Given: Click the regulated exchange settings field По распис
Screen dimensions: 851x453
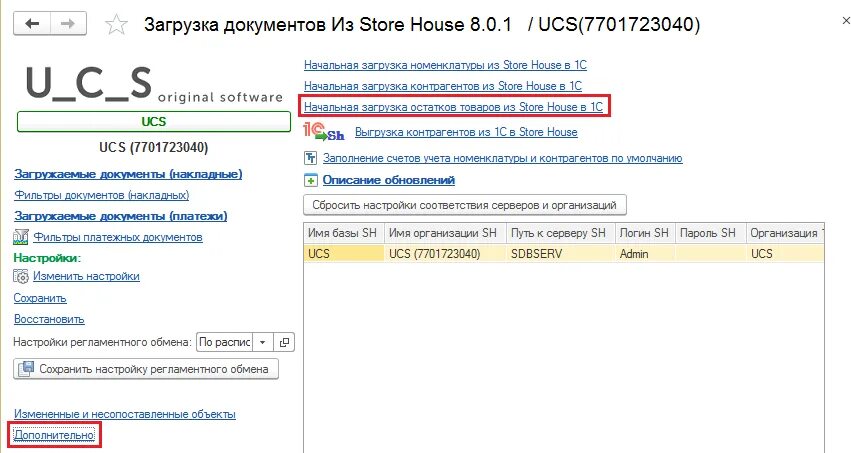Looking at the screenshot, I should pos(225,342).
